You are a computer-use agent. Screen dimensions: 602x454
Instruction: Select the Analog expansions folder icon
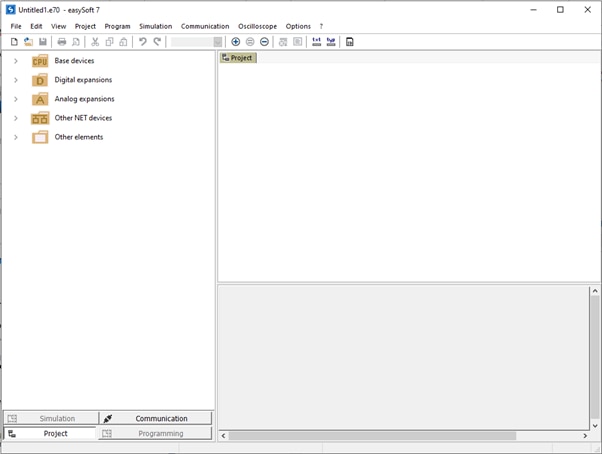(x=40, y=99)
